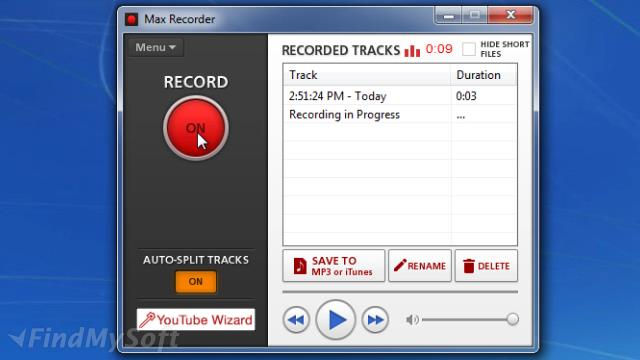Minimize the Max Recorder window
The width and height of the screenshot is (640, 360).
tap(449, 16)
